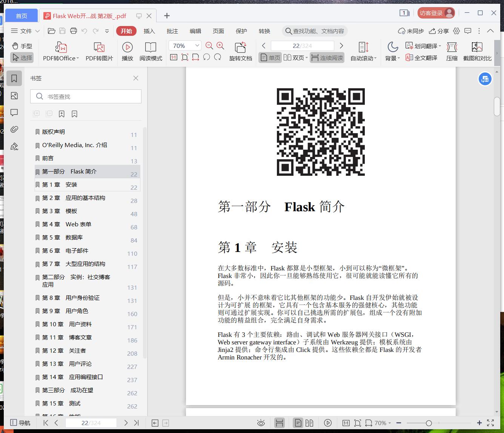Rotate the document
Viewport: 504px width, 433px height.
(x=240, y=52)
